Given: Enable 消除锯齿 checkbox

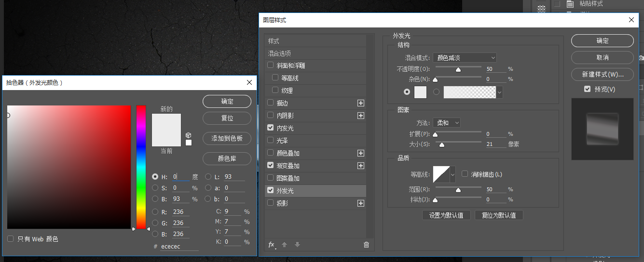Looking at the screenshot, I should [x=465, y=174].
